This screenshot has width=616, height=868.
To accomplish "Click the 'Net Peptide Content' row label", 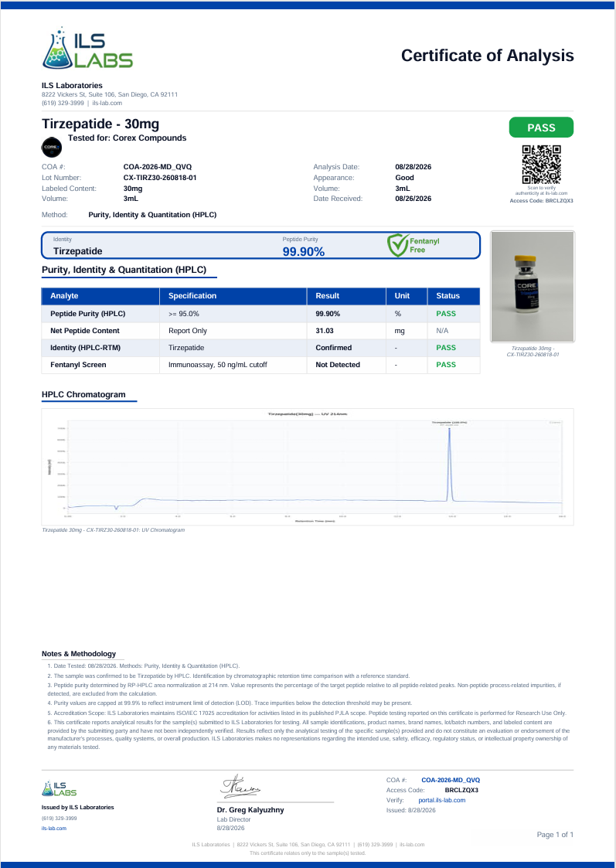I will coord(85,331).
